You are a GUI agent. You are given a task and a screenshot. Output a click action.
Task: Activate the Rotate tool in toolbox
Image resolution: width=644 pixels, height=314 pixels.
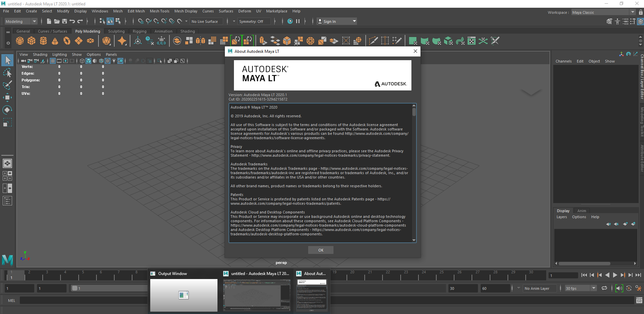click(7, 110)
